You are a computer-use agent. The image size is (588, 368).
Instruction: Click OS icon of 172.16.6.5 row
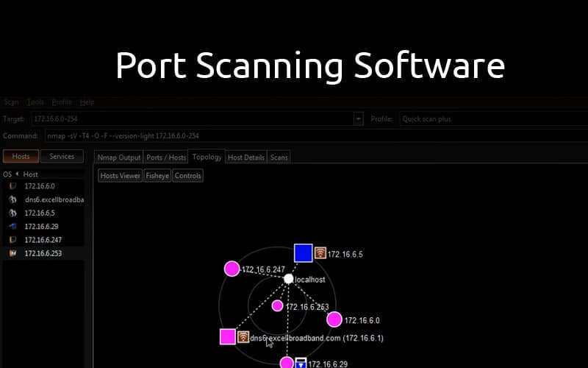[x=12, y=213]
